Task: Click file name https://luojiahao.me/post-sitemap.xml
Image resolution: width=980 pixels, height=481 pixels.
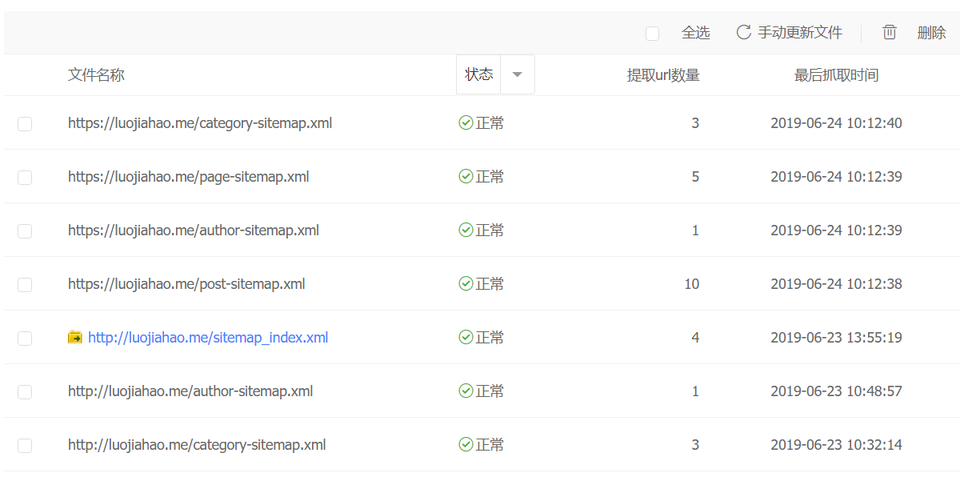Action: [186, 284]
